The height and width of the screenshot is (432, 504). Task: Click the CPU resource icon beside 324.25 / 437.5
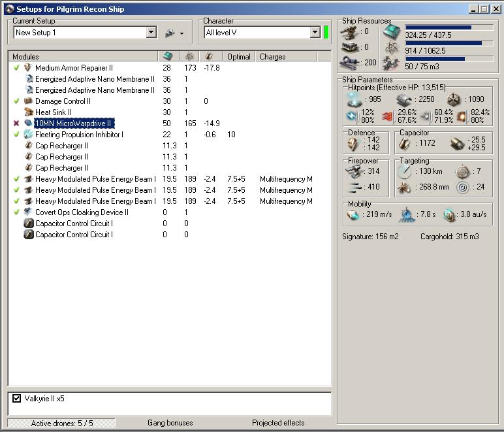[x=392, y=31]
